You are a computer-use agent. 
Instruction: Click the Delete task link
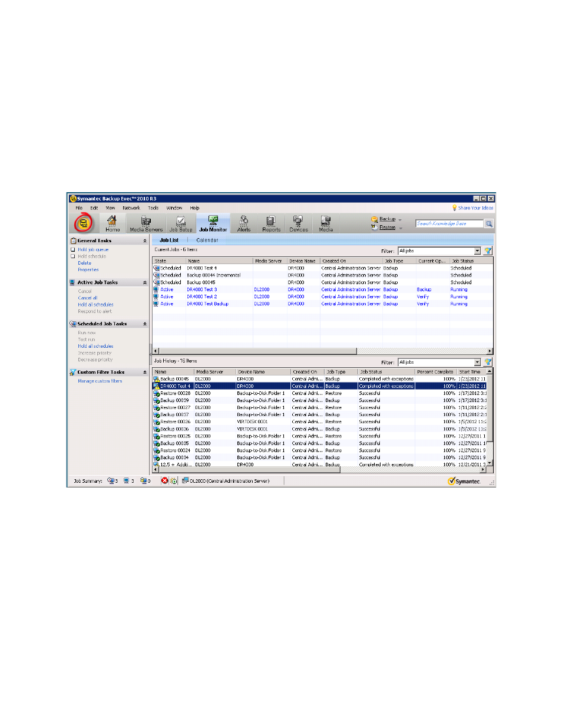coord(84,263)
